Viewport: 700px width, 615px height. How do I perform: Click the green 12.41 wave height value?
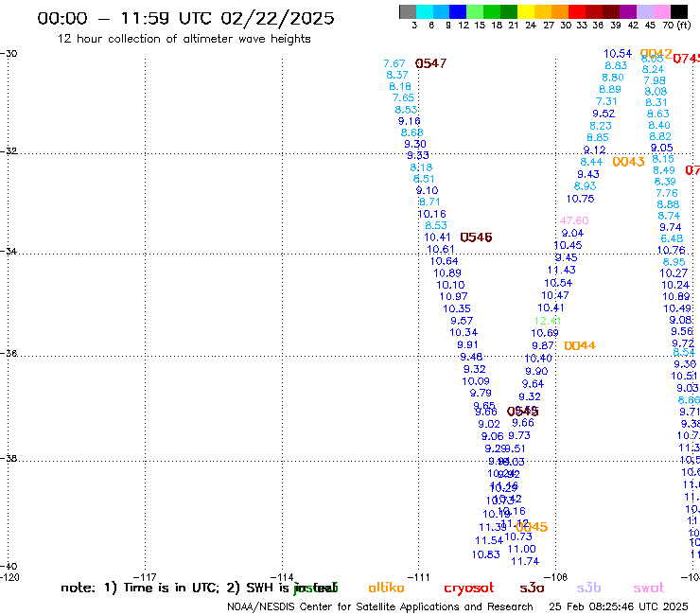click(x=548, y=321)
